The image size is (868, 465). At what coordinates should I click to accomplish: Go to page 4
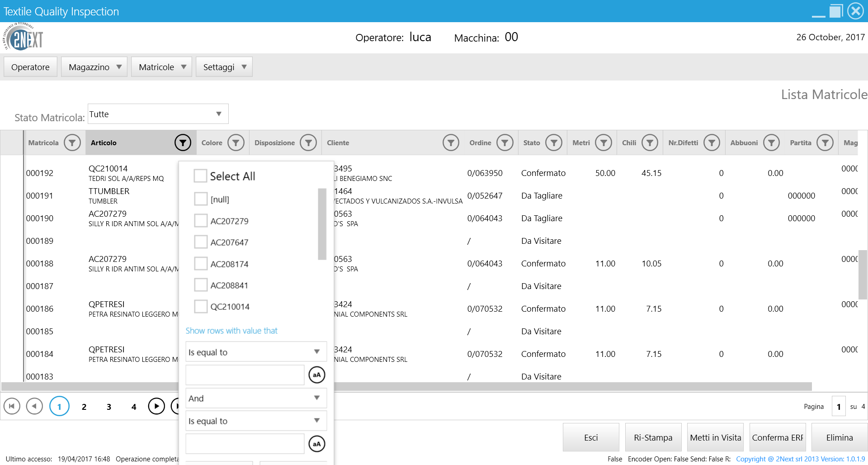pos(134,407)
